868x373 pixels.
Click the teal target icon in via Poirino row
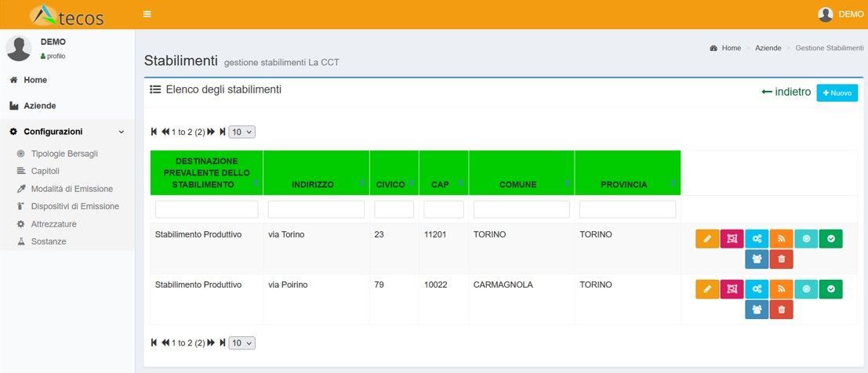pos(806,289)
